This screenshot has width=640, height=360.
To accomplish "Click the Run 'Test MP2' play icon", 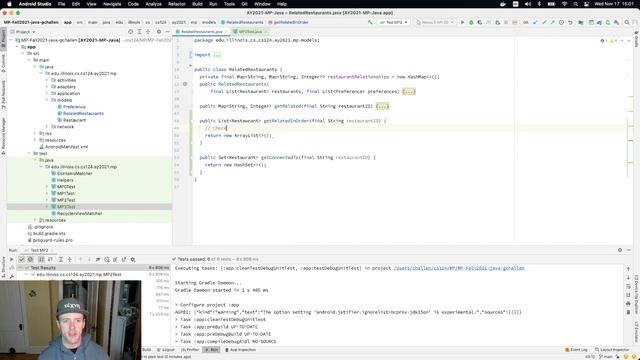I will [x=462, y=22].
